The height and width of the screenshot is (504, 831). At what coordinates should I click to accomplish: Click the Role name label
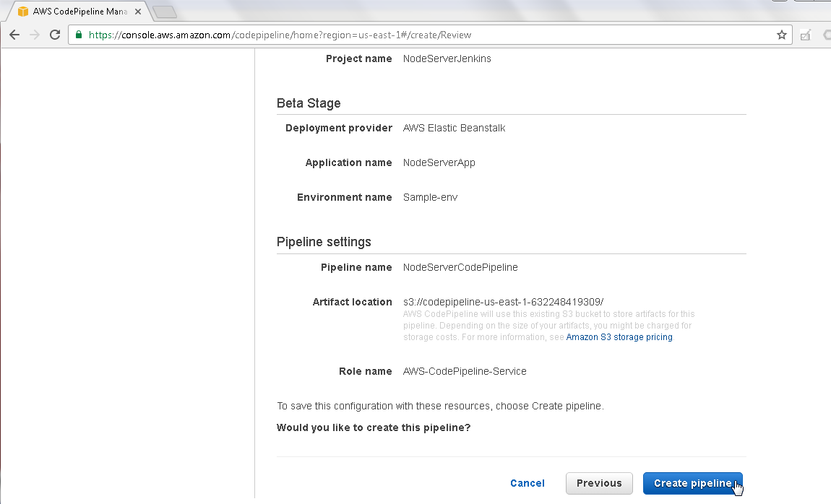point(365,371)
